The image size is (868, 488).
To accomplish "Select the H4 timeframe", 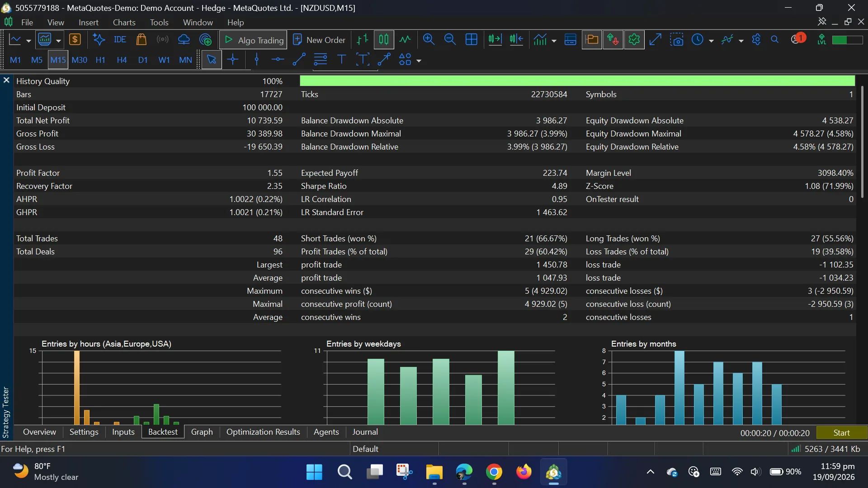I will [x=122, y=60].
